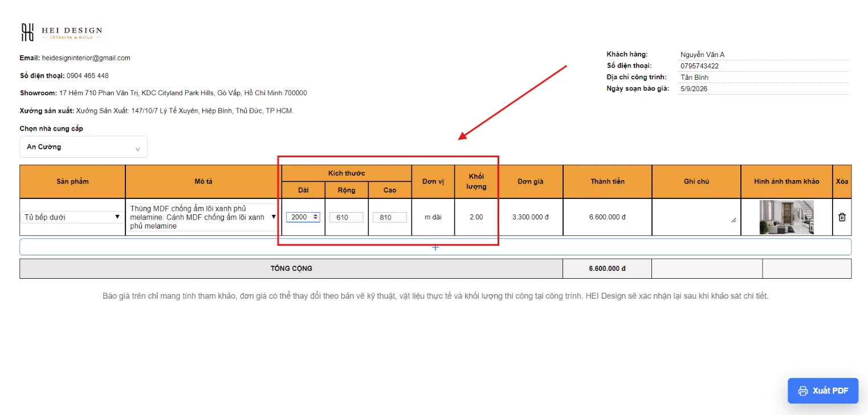
Task: Select the unit price 3.300.000 đ
Action: (531, 217)
